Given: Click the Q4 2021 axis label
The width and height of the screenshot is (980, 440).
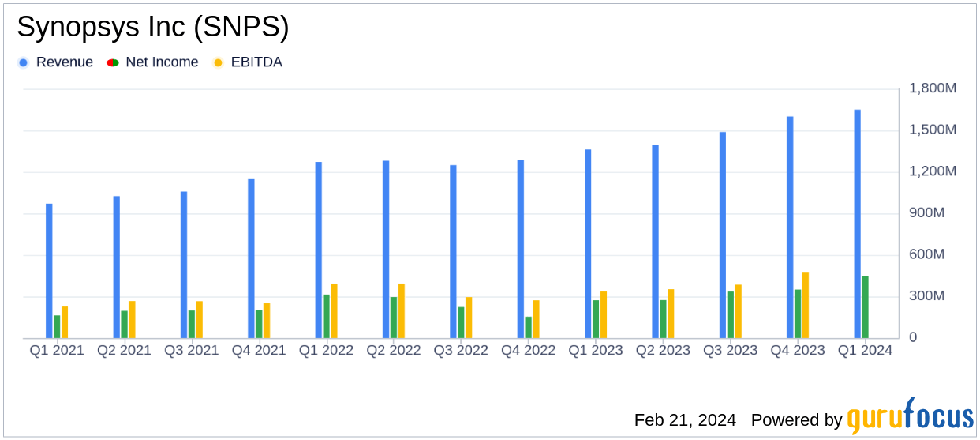Looking at the screenshot, I should [x=259, y=350].
